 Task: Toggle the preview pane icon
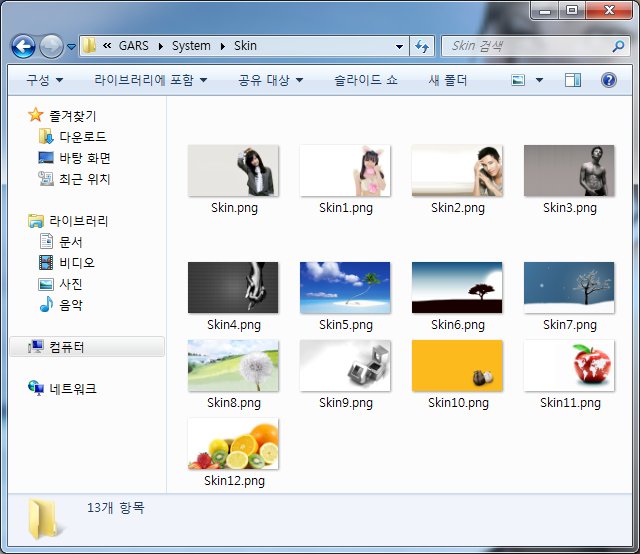click(573, 80)
